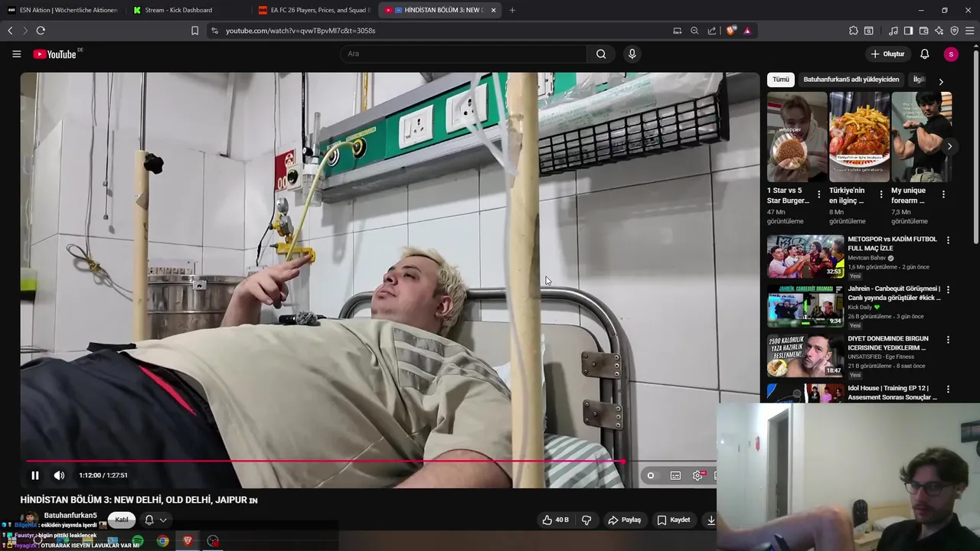Mute the video volume
The image size is (980, 551).
59,475
